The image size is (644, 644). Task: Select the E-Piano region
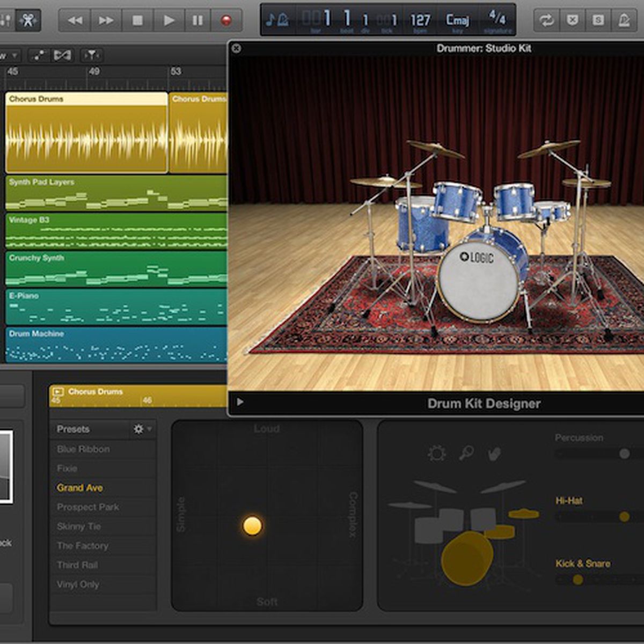[x=116, y=307]
